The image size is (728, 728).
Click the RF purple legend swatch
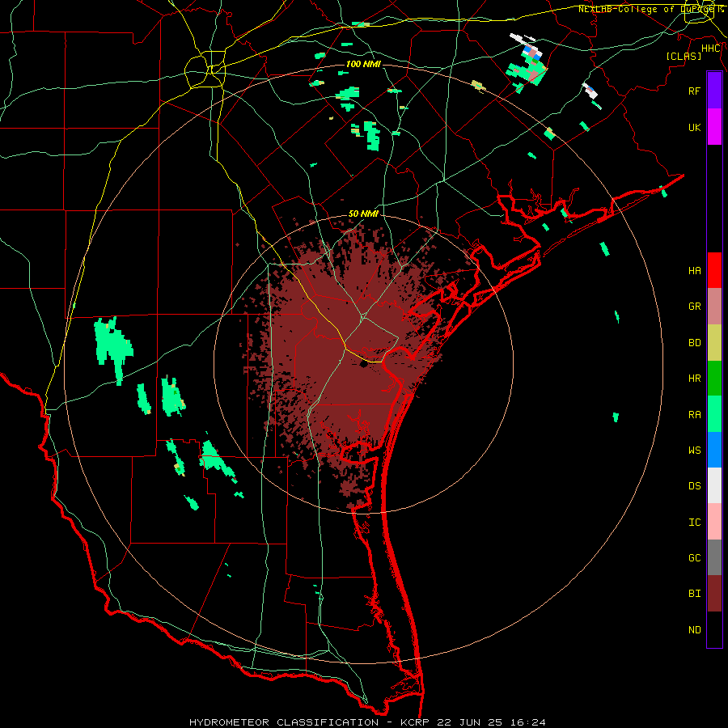tap(714, 91)
